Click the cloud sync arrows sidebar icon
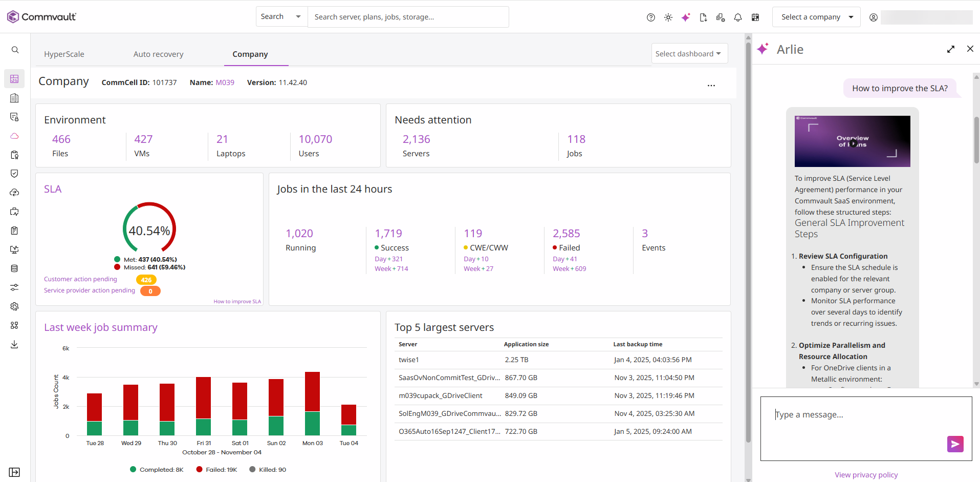 [14, 193]
